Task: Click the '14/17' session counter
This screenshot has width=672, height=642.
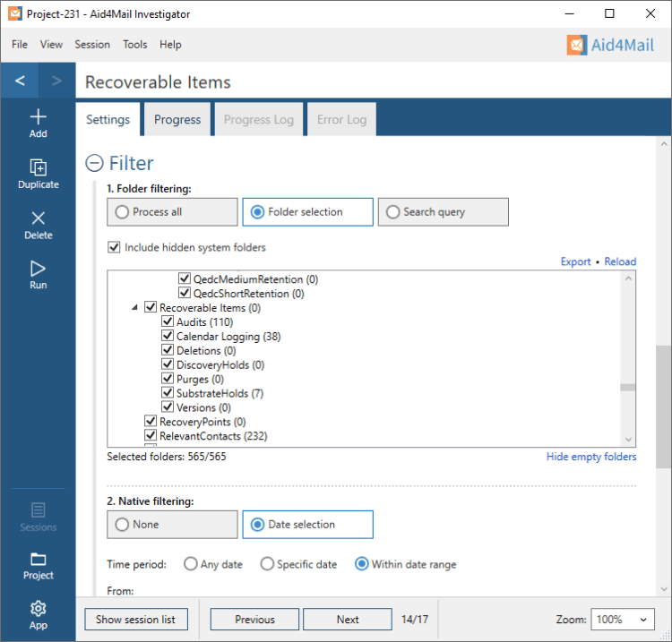Action: (415, 620)
